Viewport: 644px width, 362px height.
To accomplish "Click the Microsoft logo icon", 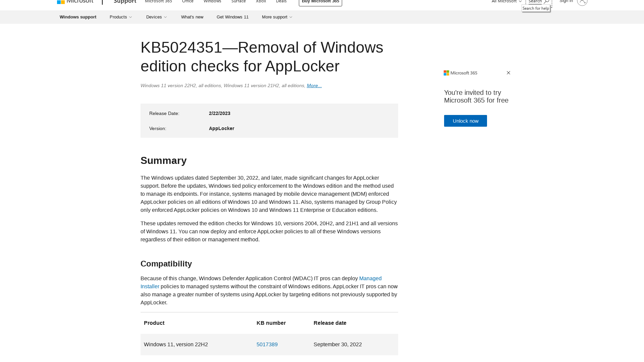I will tap(61, 3).
